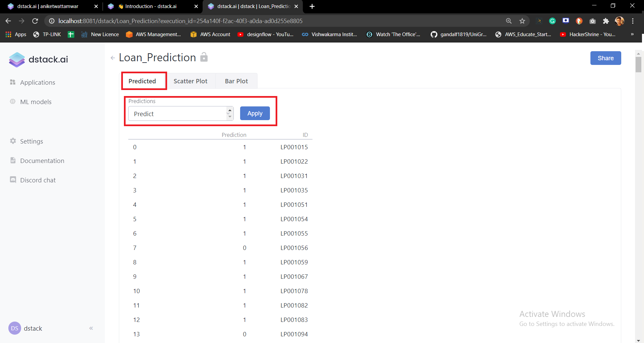This screenshot has width=644, height=343.
Task: Open AWS Management bookmark
Action: click(153, 34)
